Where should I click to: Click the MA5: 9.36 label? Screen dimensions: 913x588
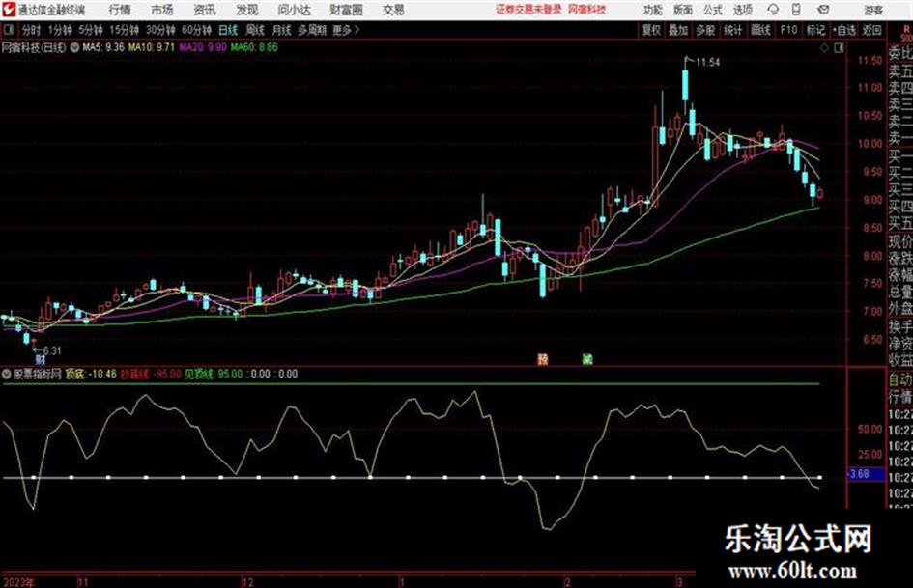click(103, 47)
